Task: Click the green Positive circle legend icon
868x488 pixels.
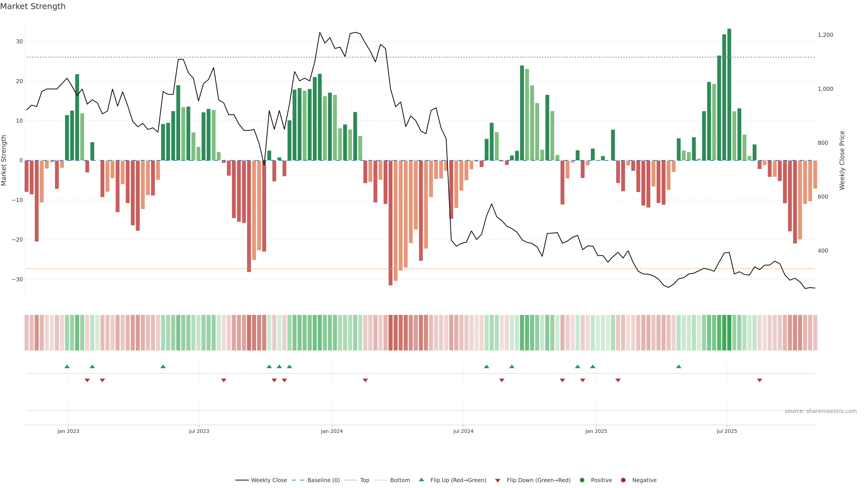Action: (x=582, y=480)
